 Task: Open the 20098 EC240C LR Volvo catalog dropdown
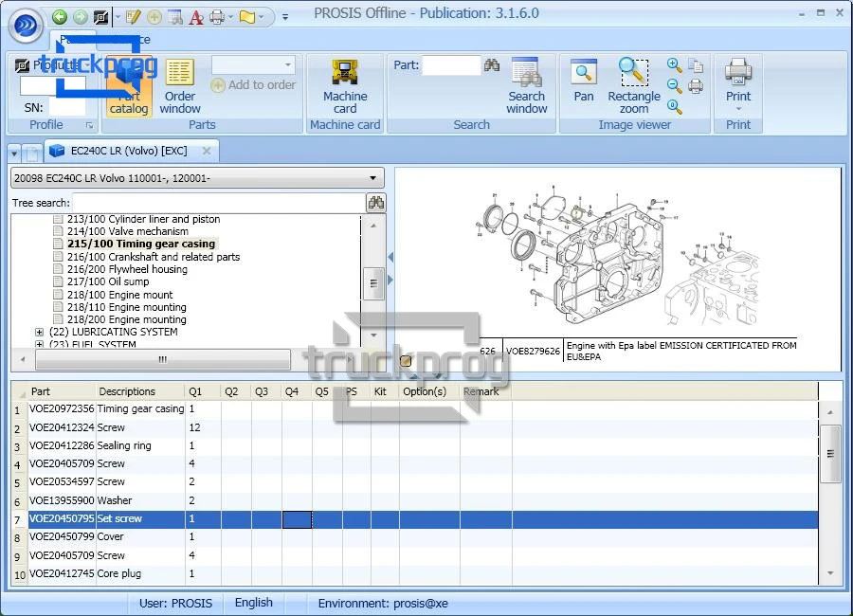(x=197, y=178)
